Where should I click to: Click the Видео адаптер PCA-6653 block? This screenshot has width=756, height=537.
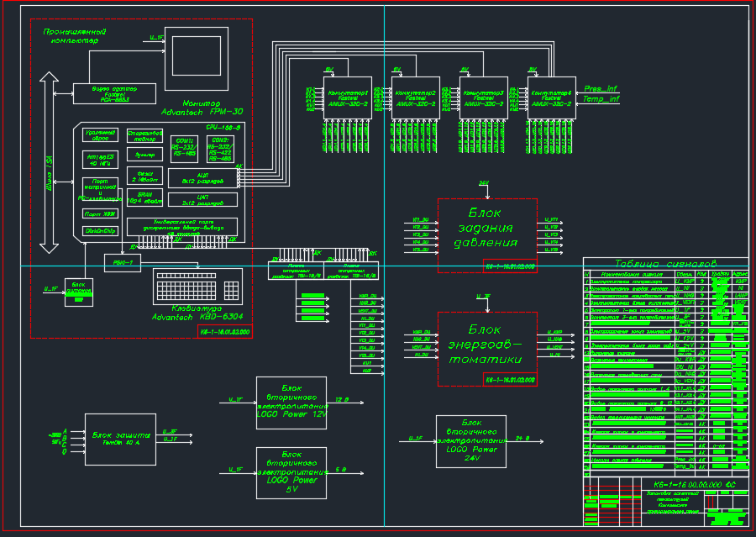click(114, 93)
